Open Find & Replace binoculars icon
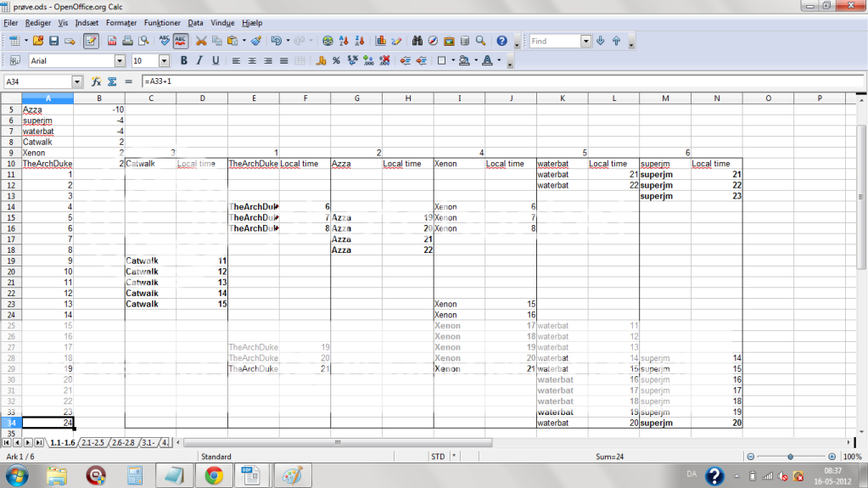868x488 pixels. (417, 41)
